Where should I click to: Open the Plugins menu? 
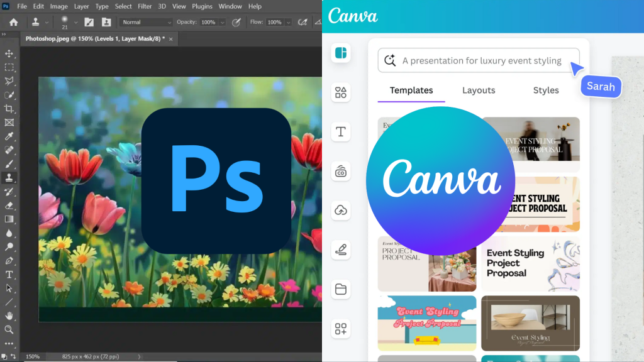pos(202,6)
